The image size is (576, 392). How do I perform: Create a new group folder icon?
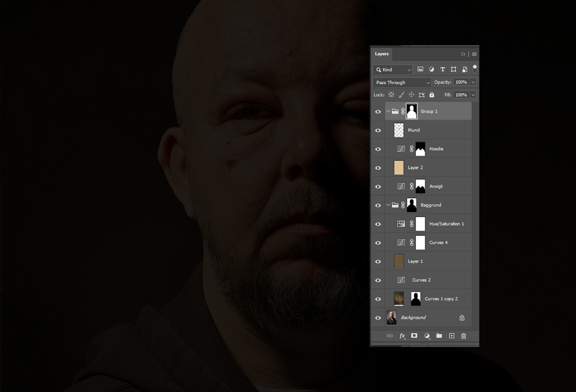click(x=439, y=336)
